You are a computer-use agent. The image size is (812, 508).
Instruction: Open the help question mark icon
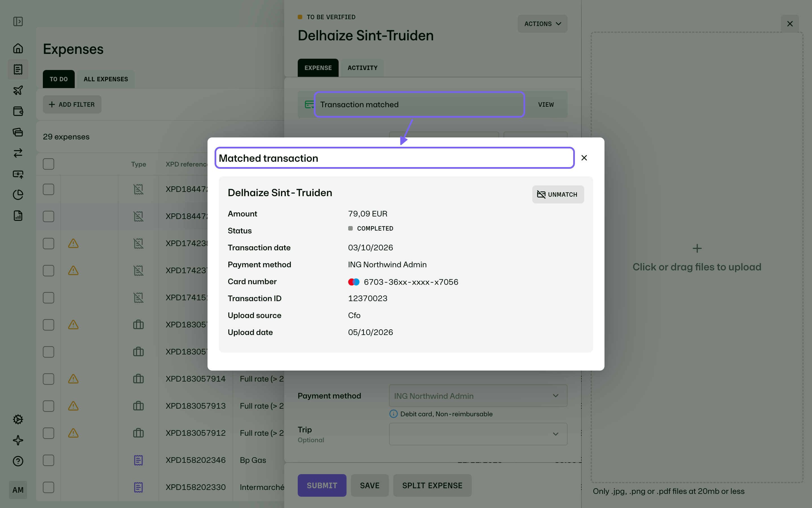pos(18,461)
